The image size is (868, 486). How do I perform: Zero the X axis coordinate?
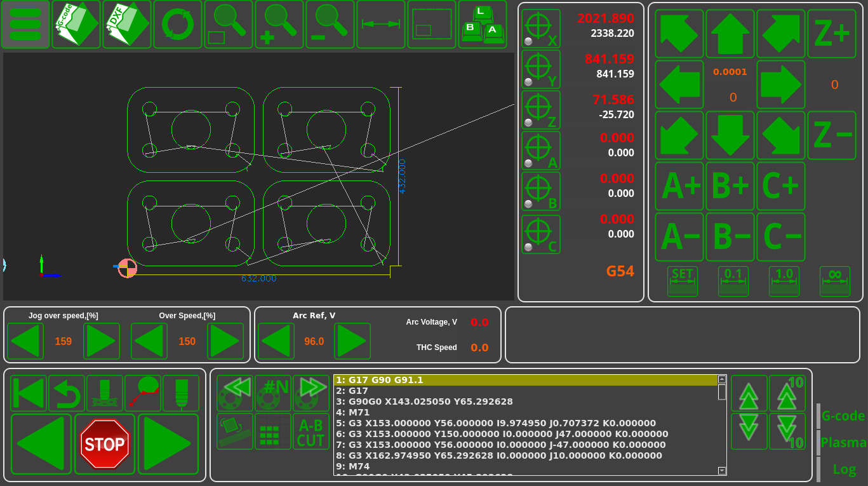(x=541, y=29)
